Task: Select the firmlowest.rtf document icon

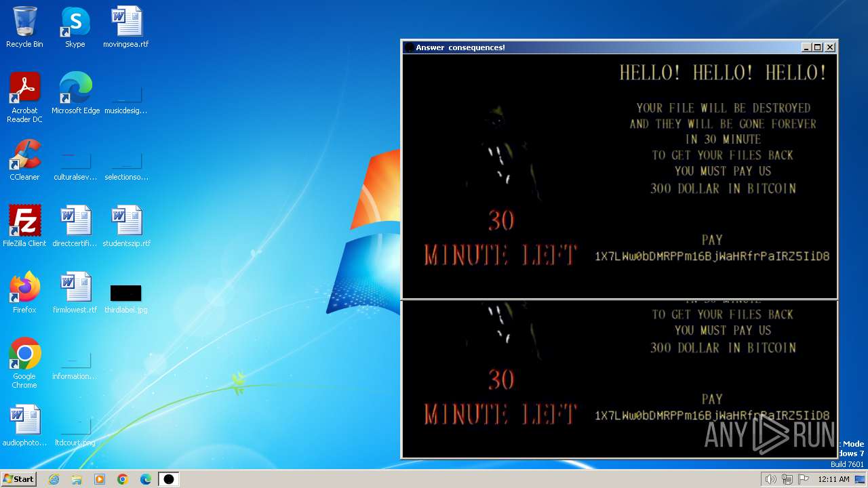Action: tap(75, 293)
